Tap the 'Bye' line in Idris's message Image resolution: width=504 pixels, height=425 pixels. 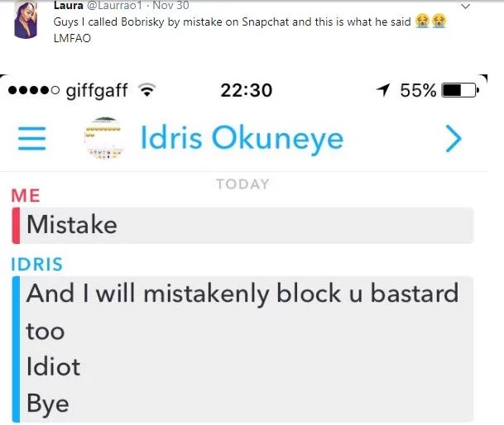(x=47, y=404)
